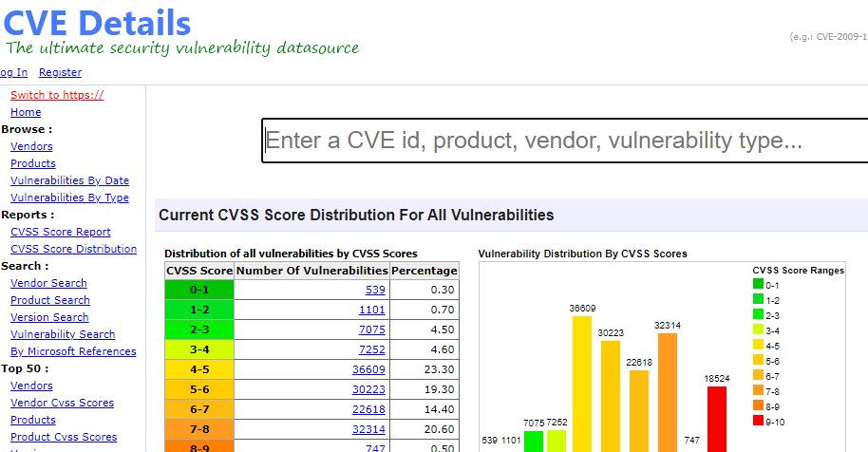Open Vendor Search
Screen dimensions: 868x452
tap(48, 283)
